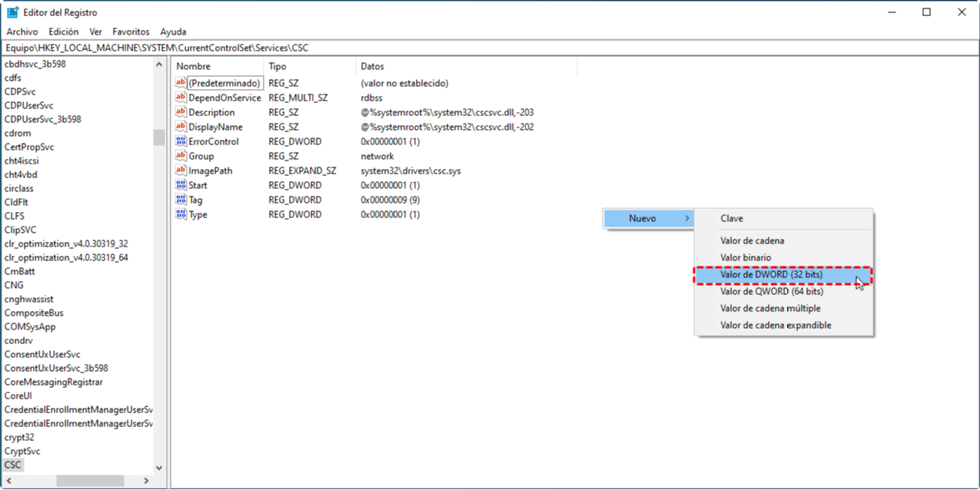Click the DWORD icon beside Start value
Screen dimensions: 980x490
(181, 185)
